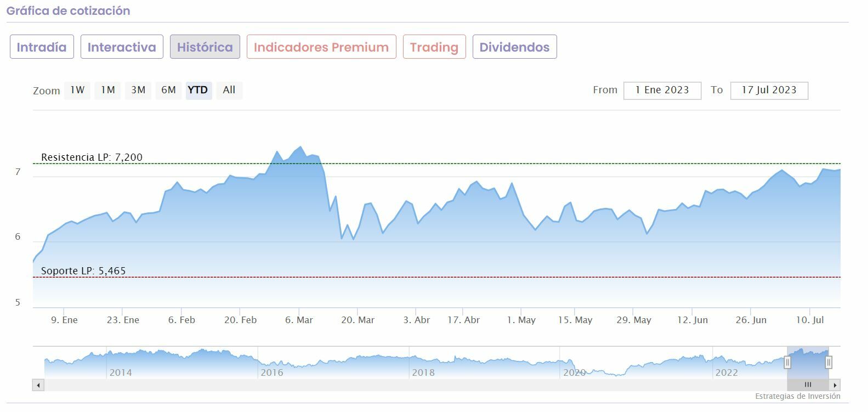
Task: Open the Dividendos tab
Action: tap(514, 47)
